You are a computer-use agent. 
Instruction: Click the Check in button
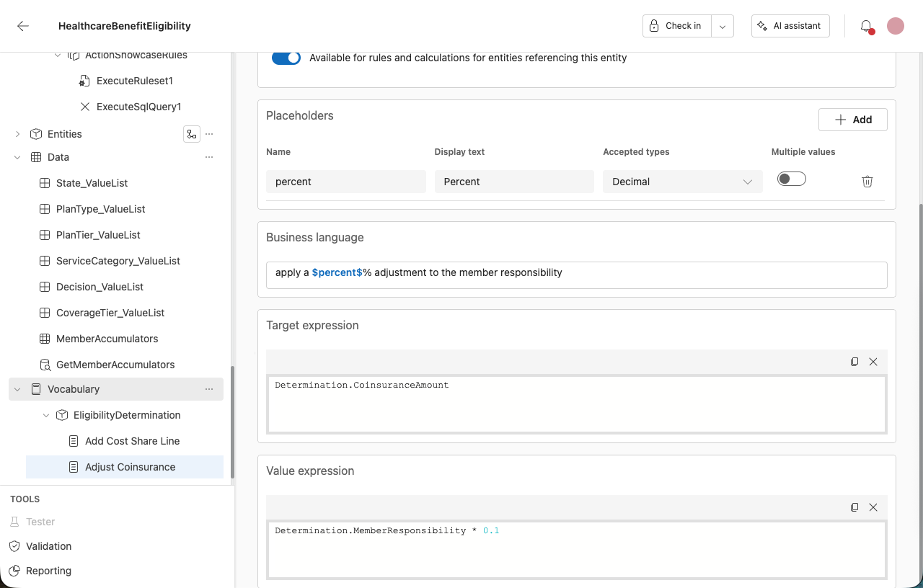677,26
